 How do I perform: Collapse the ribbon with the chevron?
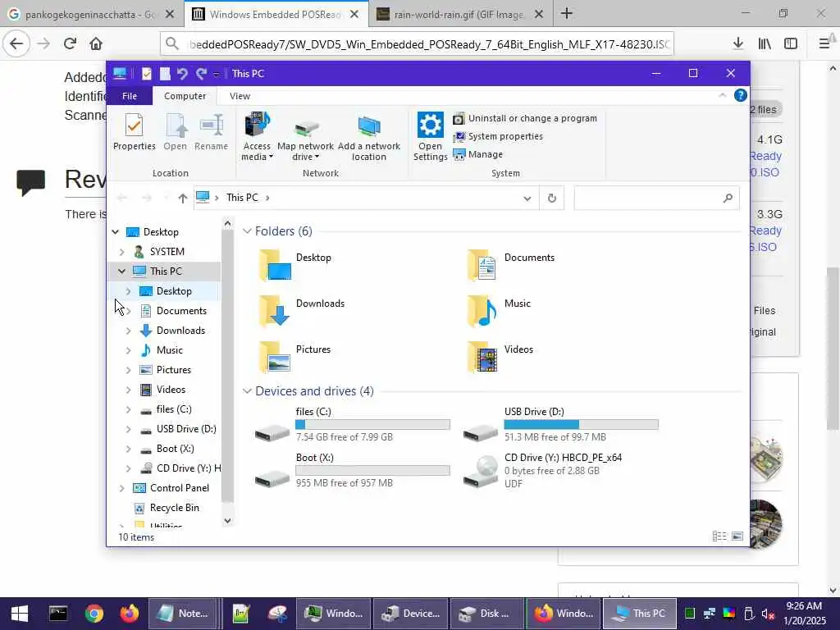pyautogui.click(x=722, y=95)
